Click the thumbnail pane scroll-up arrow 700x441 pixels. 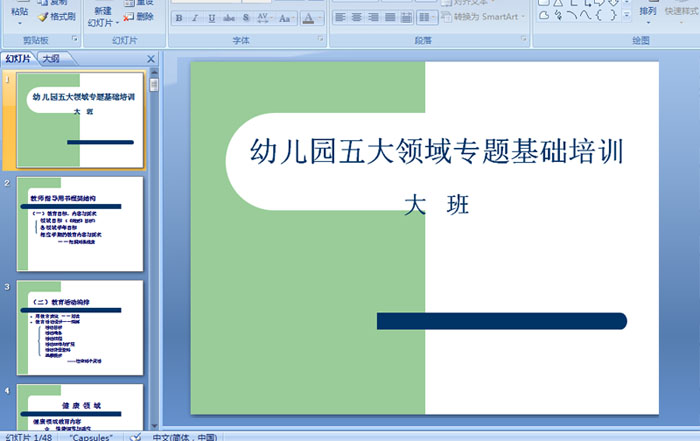154,72
